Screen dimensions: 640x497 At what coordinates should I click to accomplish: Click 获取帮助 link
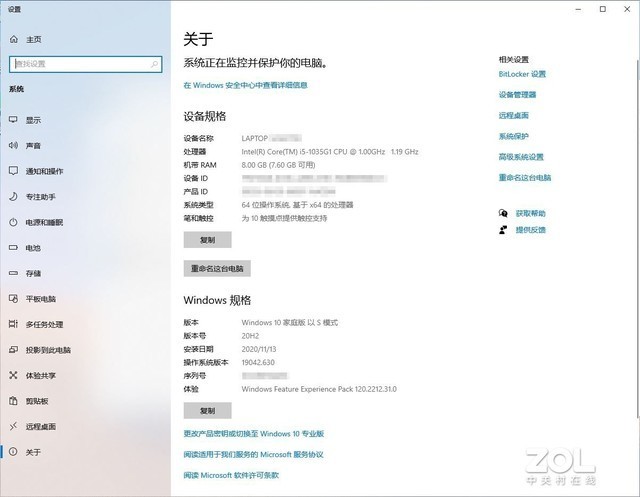530,213
